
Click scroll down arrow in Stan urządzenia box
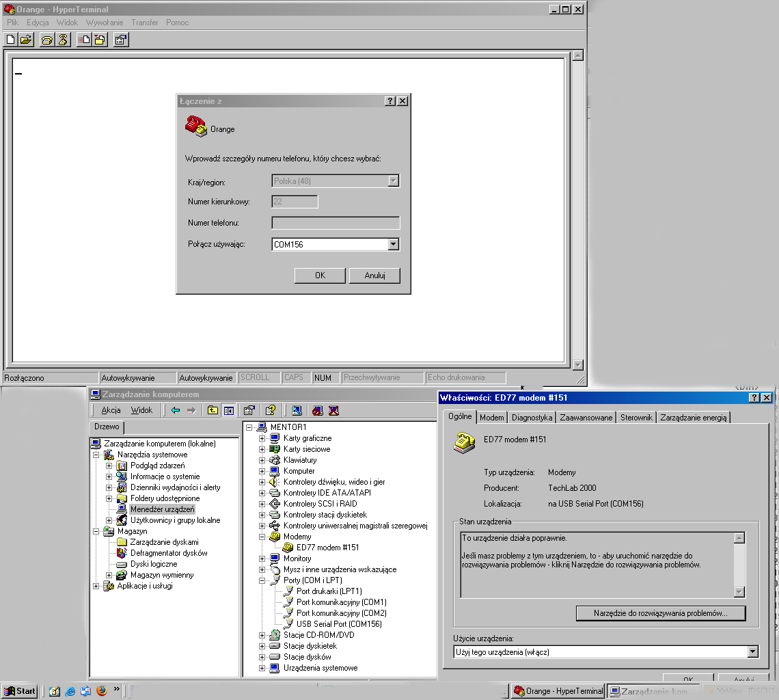pos(739,591)
